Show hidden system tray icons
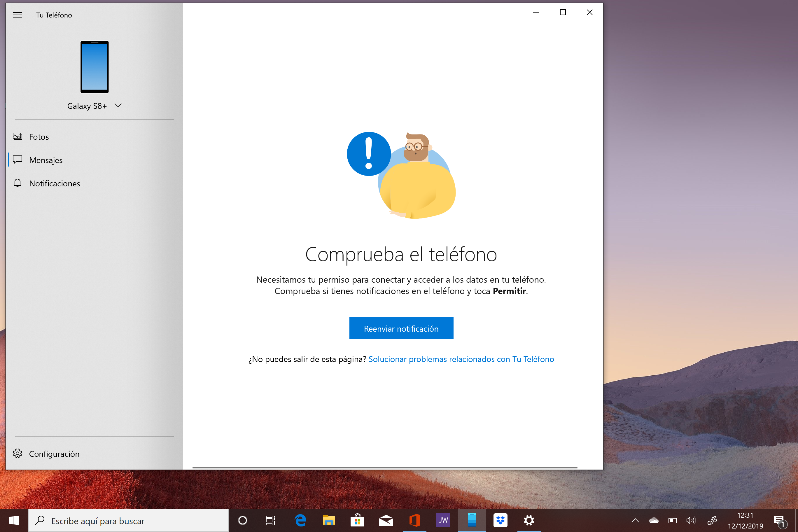Image resolution: width=798 pixels, height=532 pixels. (635, 520)
